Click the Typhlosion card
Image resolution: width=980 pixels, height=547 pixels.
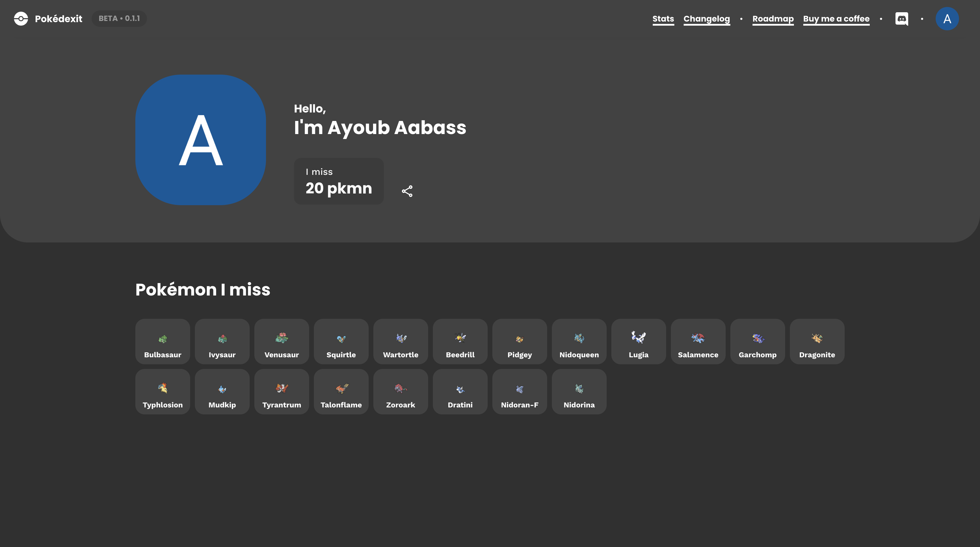(x=162, y=392)
